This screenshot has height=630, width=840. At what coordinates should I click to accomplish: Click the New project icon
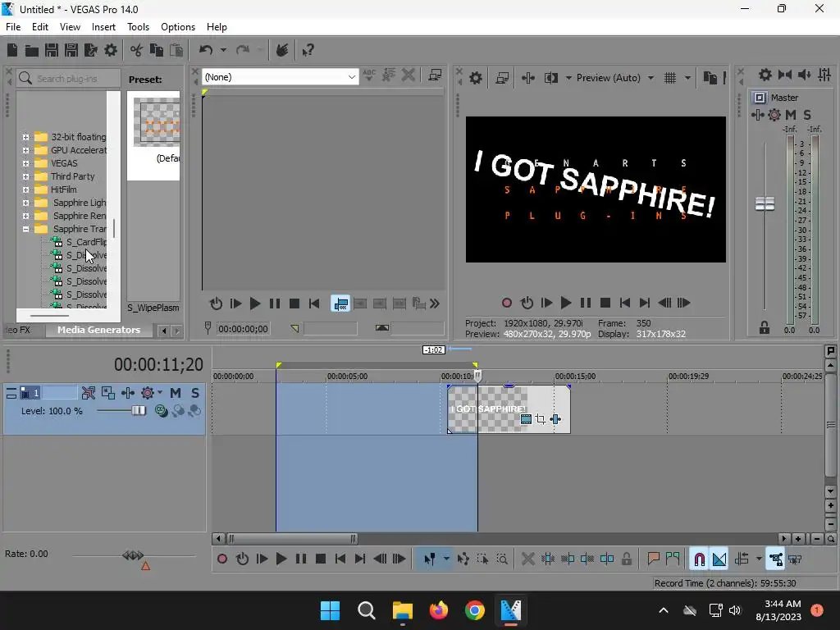(x=11, y=50)
